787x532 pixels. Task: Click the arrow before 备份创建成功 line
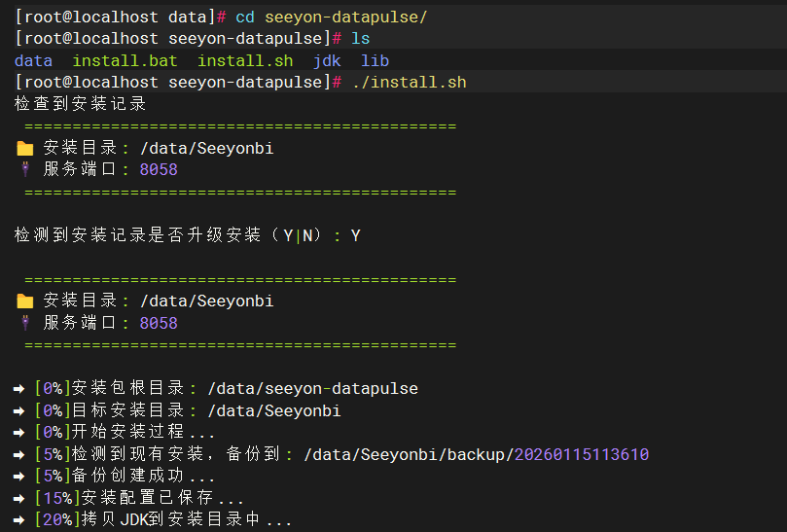point(20,477)
